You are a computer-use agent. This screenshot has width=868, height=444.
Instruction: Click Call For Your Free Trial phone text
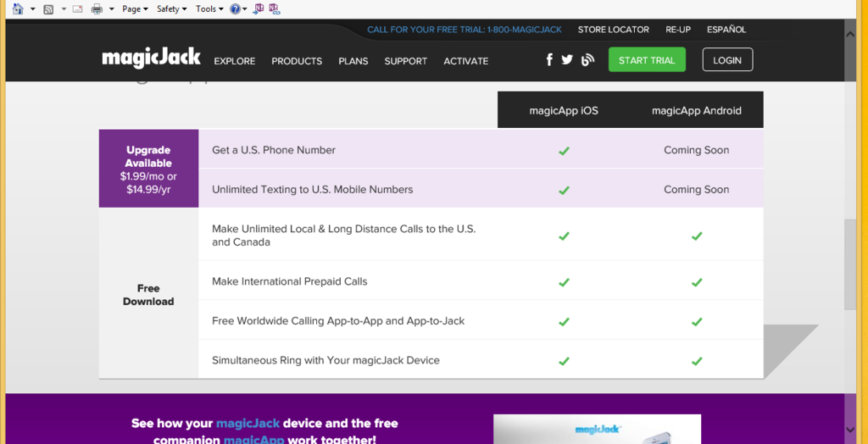tap(465, 30)
